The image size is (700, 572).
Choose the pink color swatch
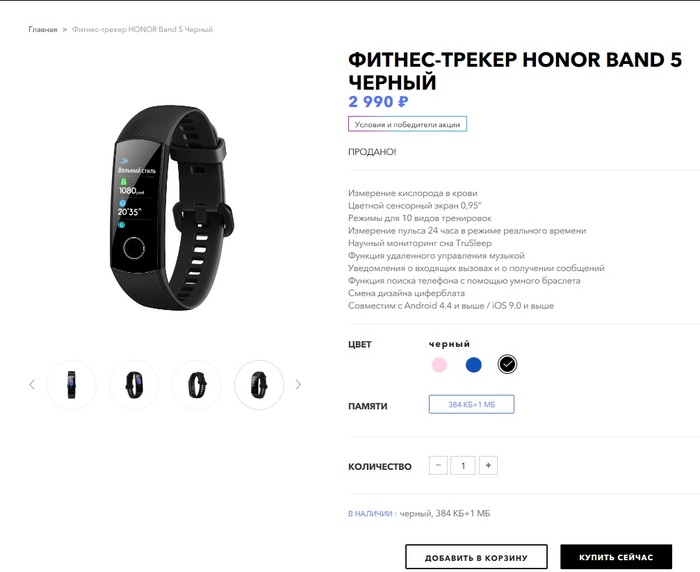(439, 364)
